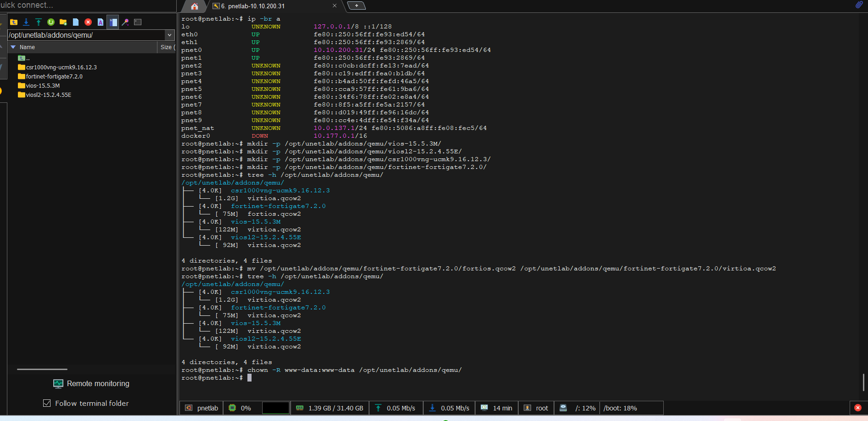The height and width of the screenshot is (421, 868).
Task: Click the text-mode 'A' file icon
Action: pyautogui.click(x=101, y=22)
